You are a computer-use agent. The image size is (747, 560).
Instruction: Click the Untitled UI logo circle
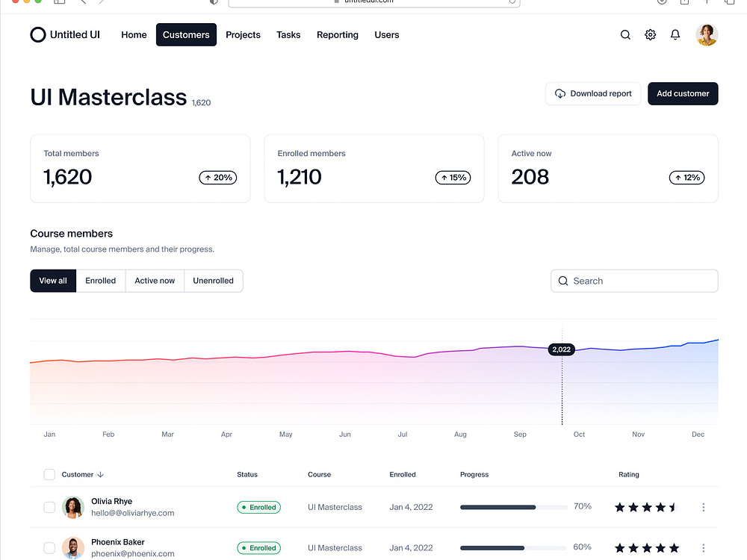(38, 34)
